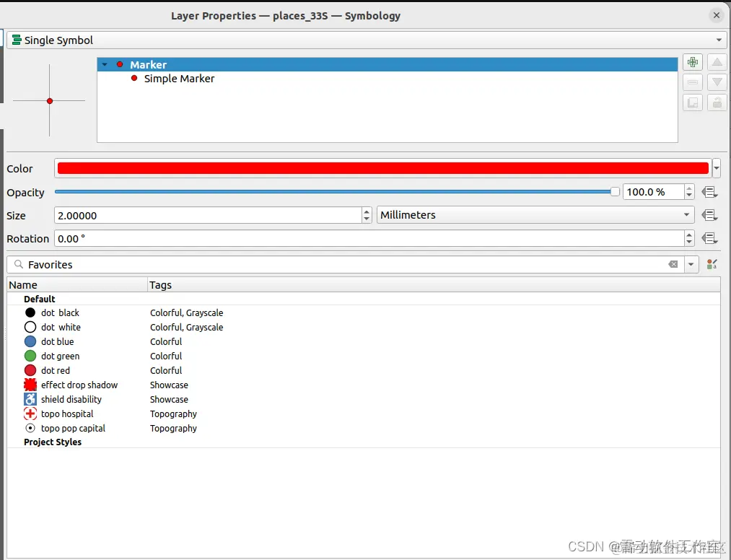Screen dimensions: 731x560
Task: Open data-defined override for Opacity
Action: [x=709, y=192]
